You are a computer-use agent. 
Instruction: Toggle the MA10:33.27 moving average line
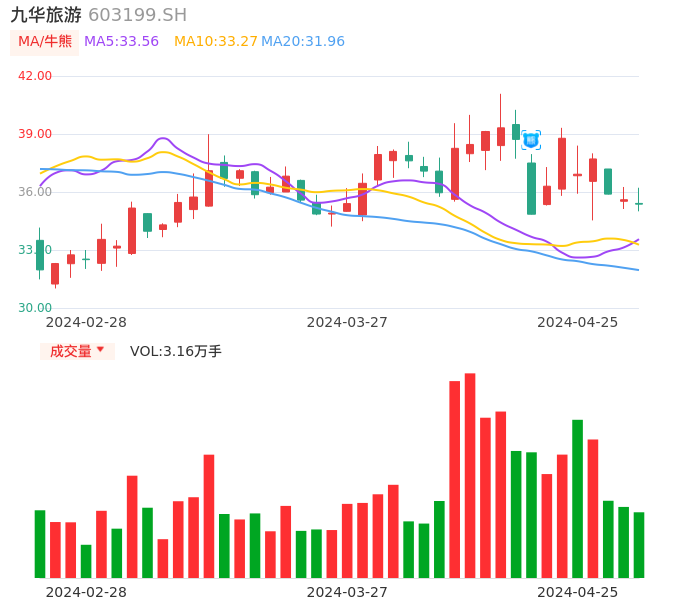pyautogui.click(x=216, y=42)
